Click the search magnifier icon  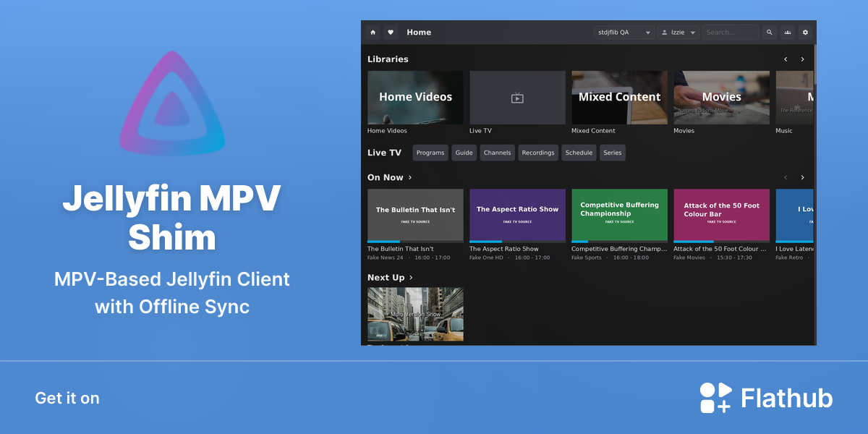pos(769,33)
